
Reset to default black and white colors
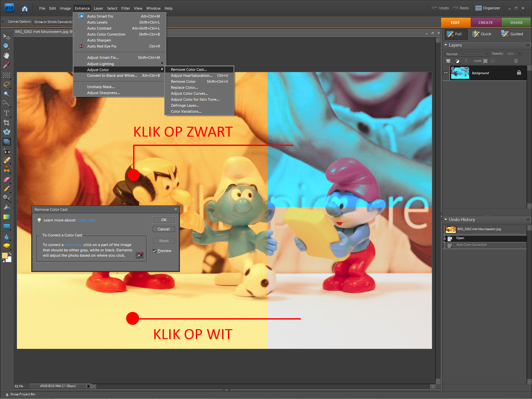point(3,261)
